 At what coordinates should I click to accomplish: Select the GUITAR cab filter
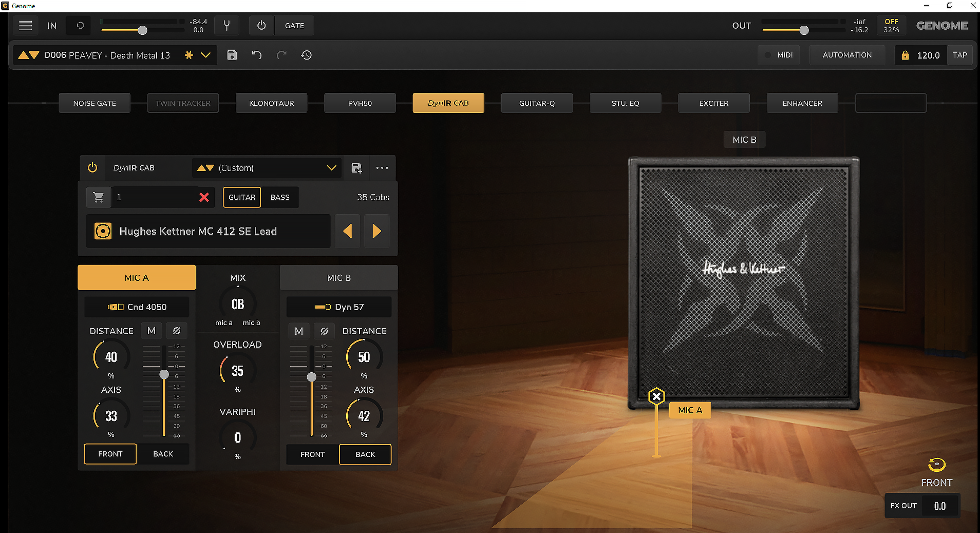coord(242,197)
